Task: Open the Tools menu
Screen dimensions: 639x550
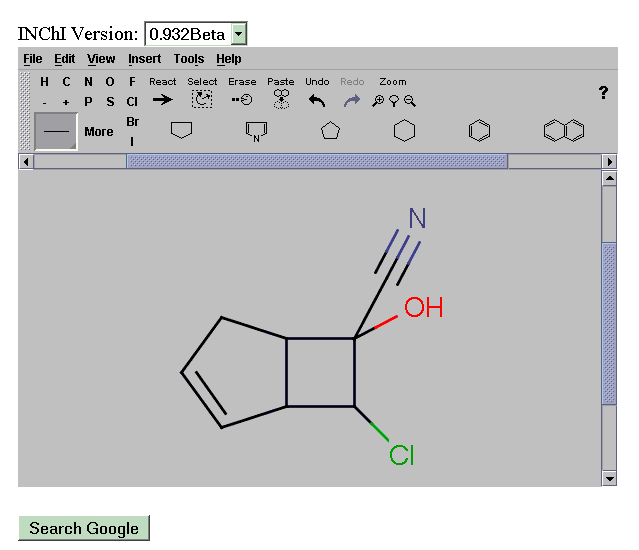Action: 188,59
